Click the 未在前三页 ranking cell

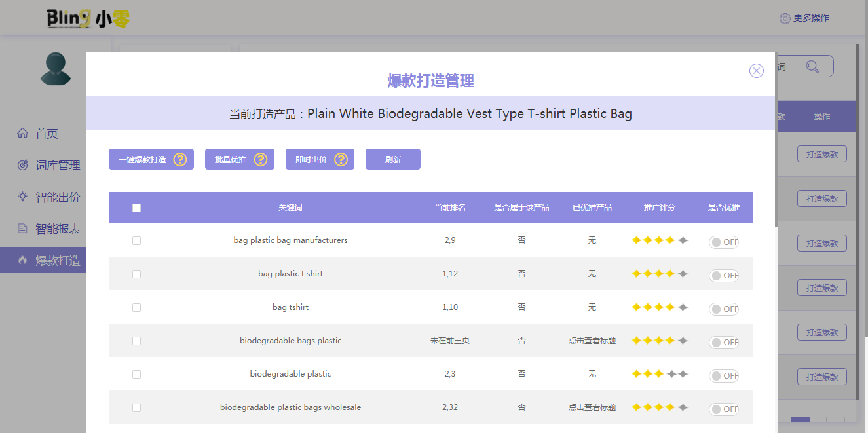pos(450,341)
